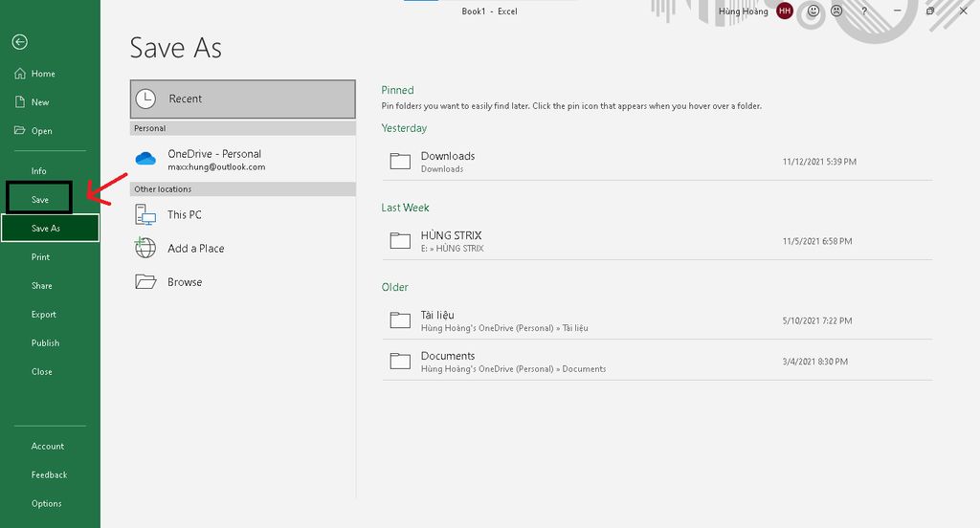Pick the Tài liệu OneDrive folder
Screen dimensions: 980x528
point(437,320)
